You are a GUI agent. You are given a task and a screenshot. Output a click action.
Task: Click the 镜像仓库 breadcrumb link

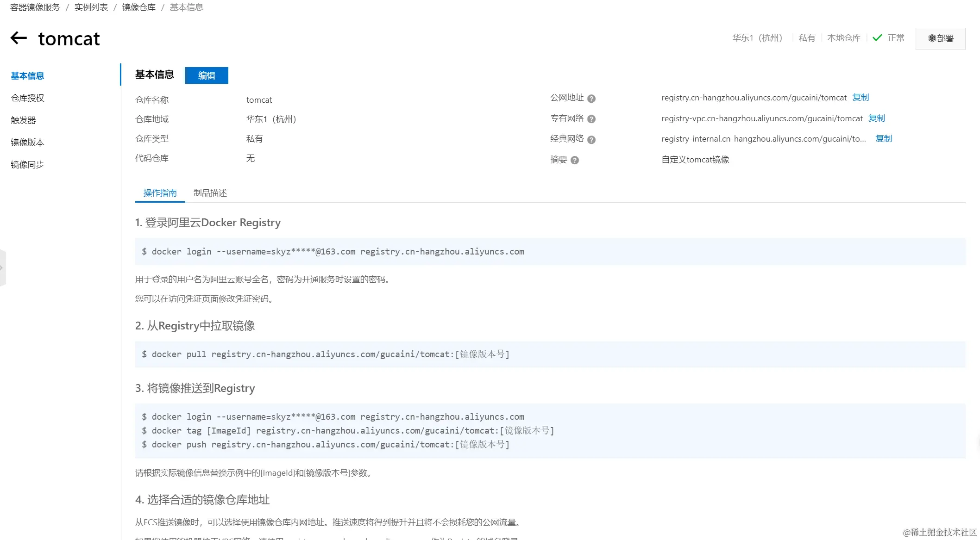[138, 7]
